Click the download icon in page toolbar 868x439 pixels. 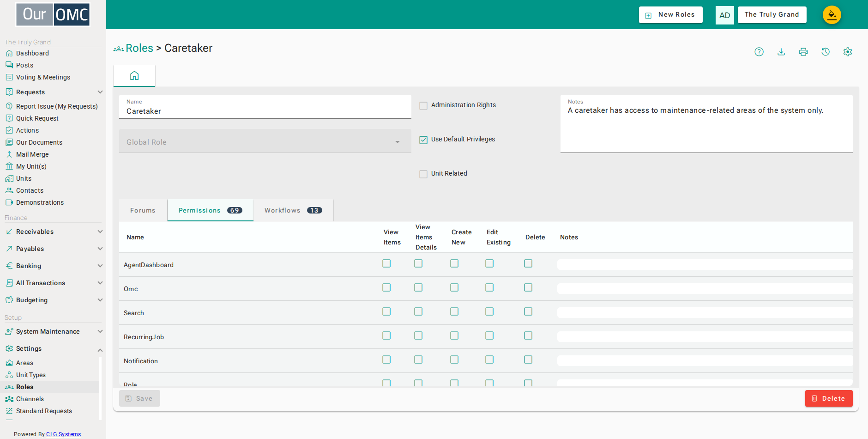pos(781,52)
